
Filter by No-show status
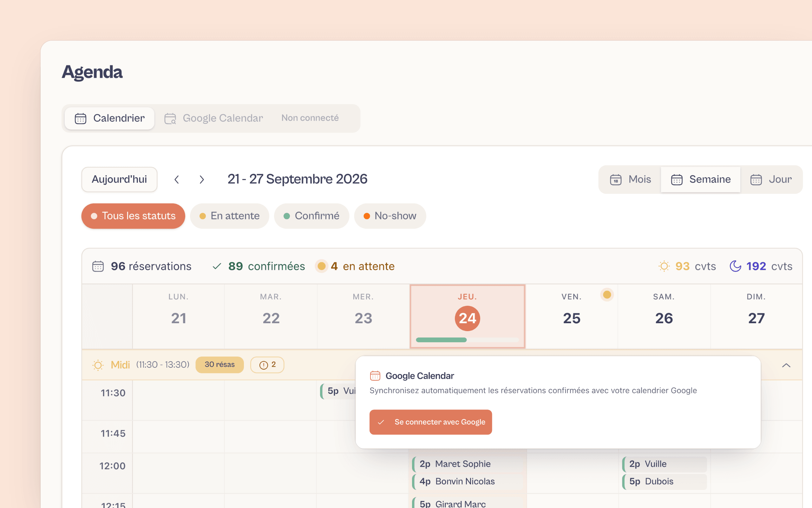click(390, 216)
